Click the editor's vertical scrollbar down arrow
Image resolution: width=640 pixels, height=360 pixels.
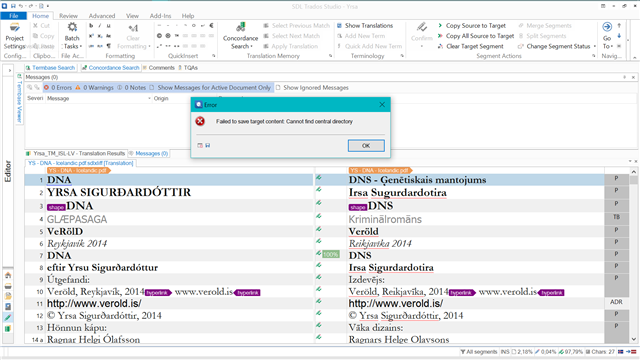(633, 339)
